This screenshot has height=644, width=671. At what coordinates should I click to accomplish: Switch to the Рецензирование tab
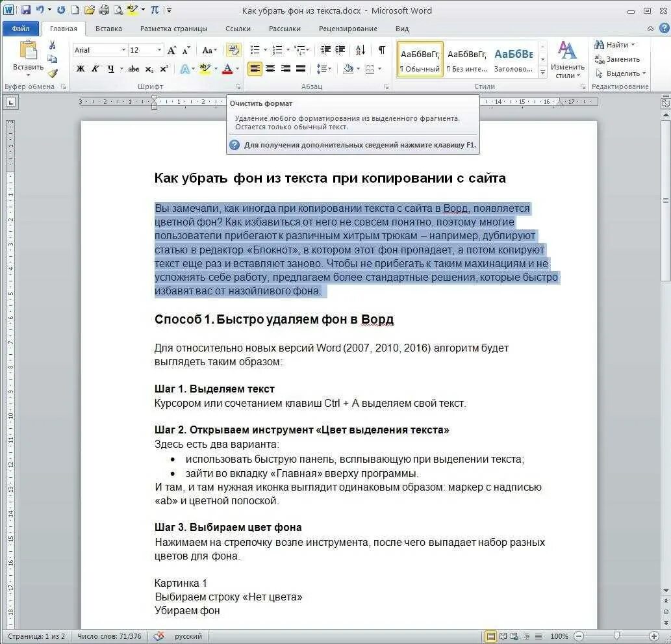(x=348, y=29)
